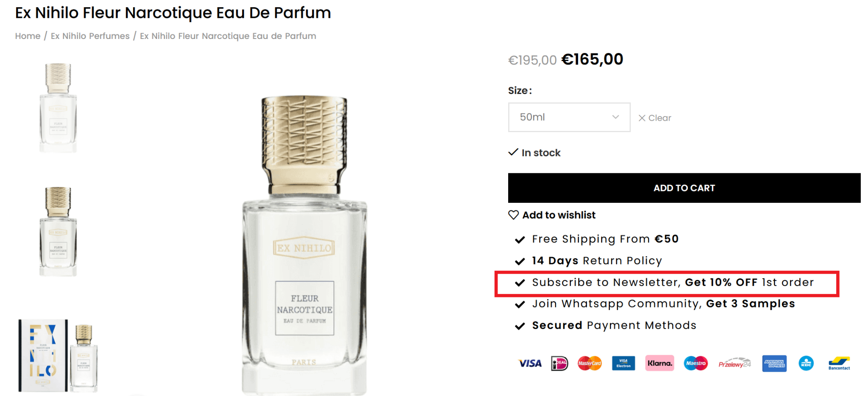
Task: Click the Klarna payment icon
Action: pos(659,363)
